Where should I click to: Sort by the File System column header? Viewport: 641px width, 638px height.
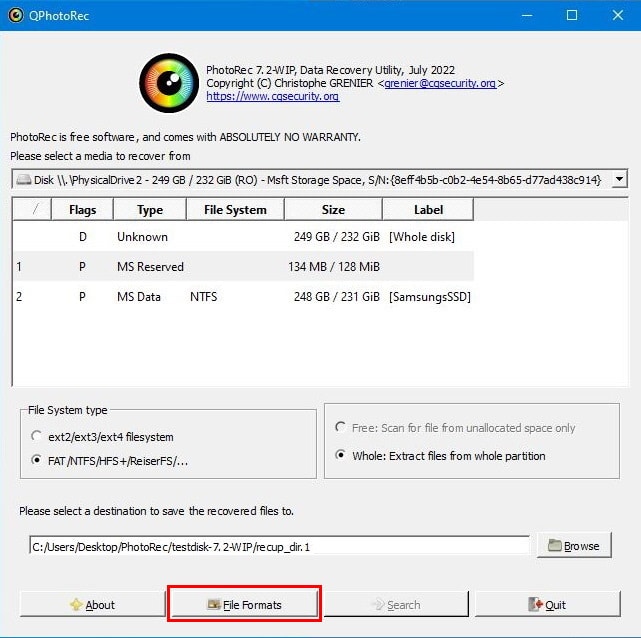click(x=235, y=210)
